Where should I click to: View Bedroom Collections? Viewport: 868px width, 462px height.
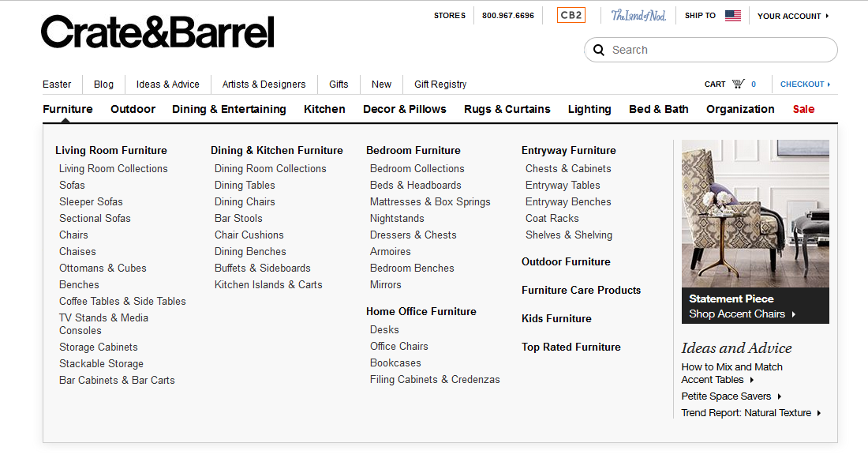(417, 168)
